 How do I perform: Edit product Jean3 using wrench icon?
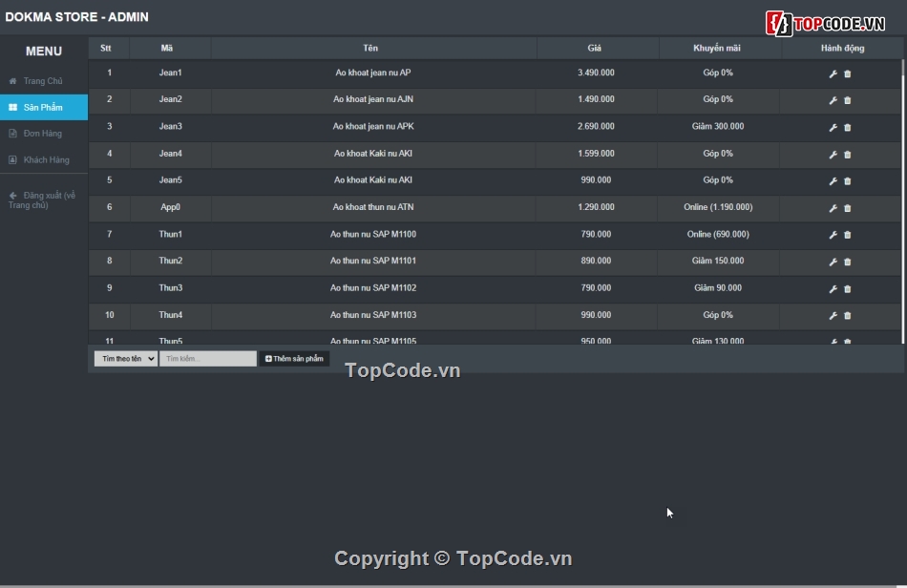pos(833,127)
